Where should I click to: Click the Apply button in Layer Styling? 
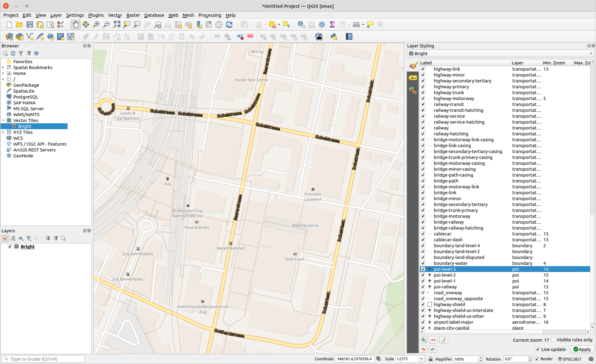582,349
